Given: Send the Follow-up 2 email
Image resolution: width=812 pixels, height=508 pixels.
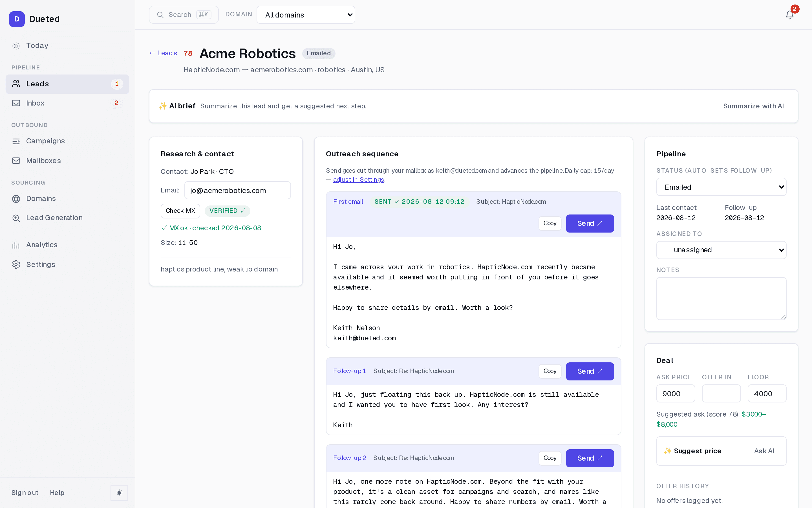Looking at the screenshot, I should [590, 458].
